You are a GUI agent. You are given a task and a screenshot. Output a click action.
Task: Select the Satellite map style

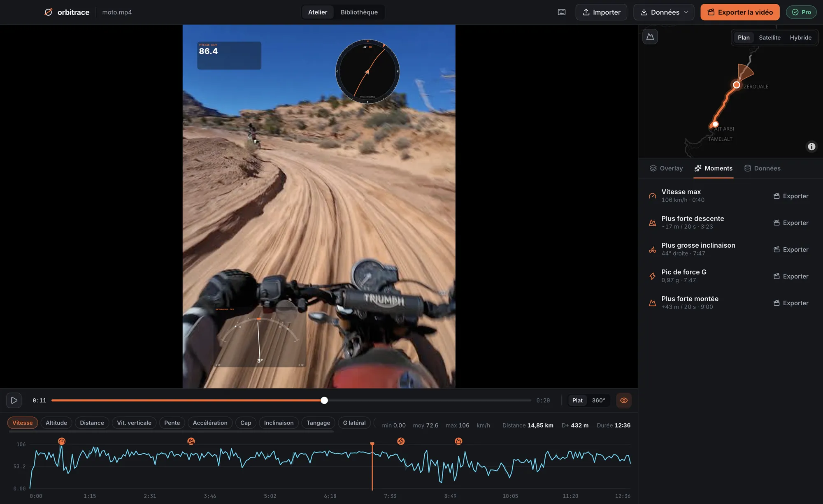(770, 37)
